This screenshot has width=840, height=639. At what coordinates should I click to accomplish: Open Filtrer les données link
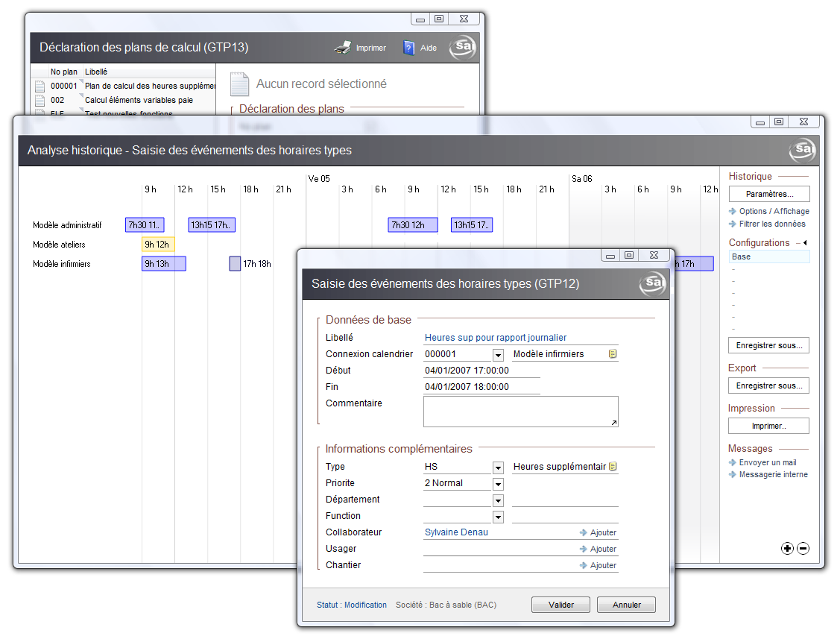771,224
